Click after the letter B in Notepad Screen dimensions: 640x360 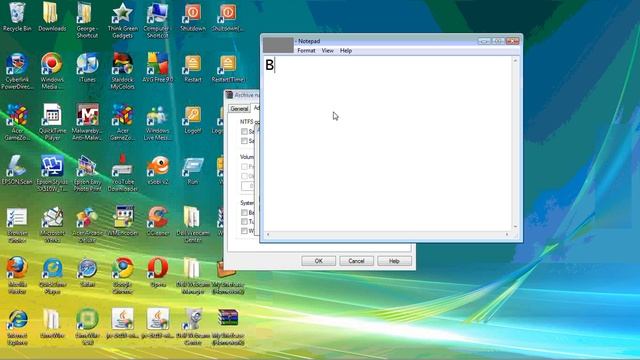pyautogui.click(x=275, y=65)
